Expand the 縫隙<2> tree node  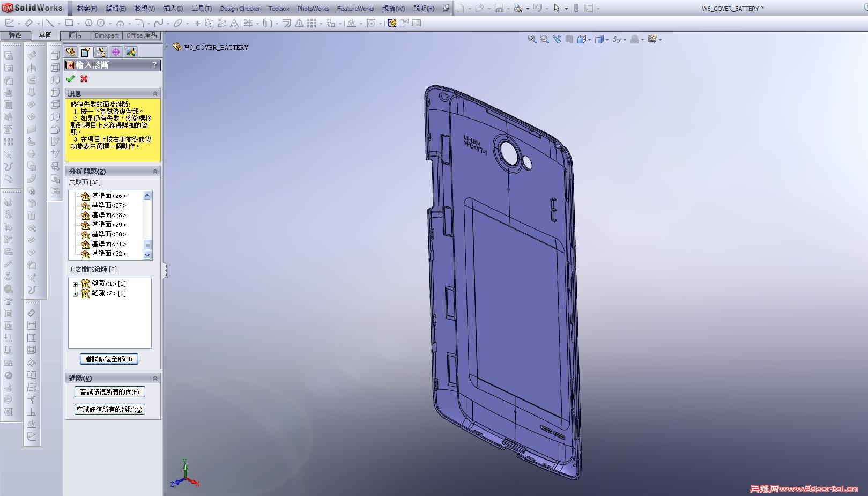pyautogui.click(x=75, y=294)
